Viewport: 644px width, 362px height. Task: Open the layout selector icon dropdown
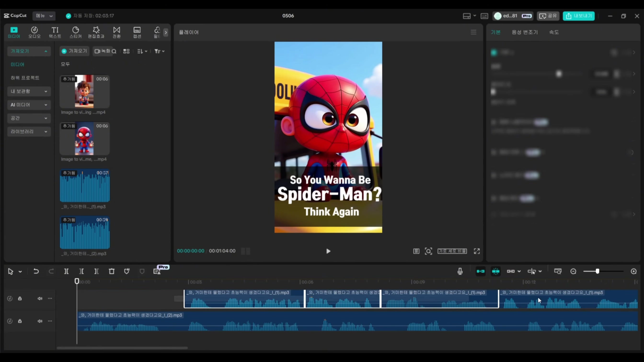pos(469,16)
